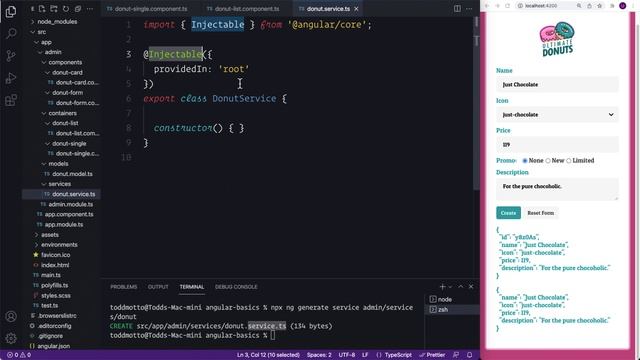The height and width of the screenshot is (360, 640).
Task: Click UTF-8 encoding in status bar
Action: point(347,355)
